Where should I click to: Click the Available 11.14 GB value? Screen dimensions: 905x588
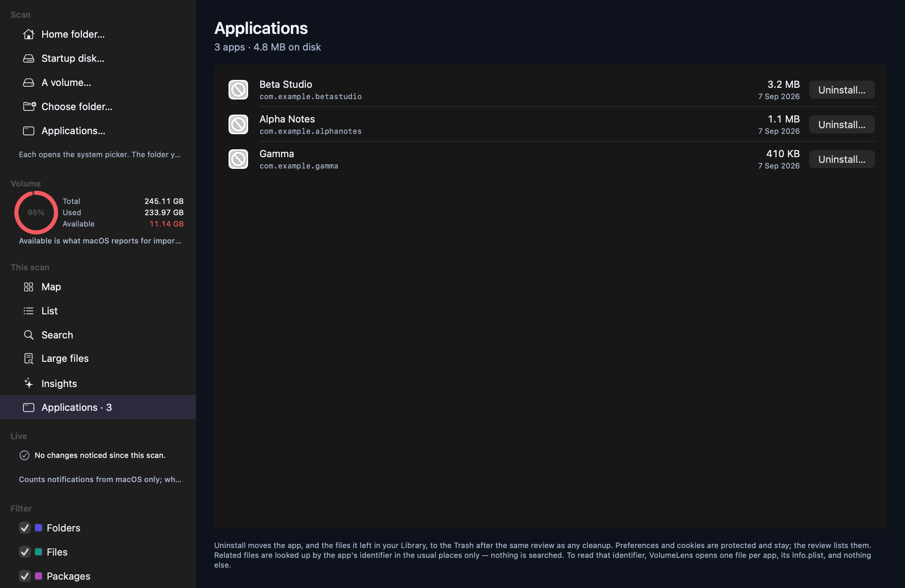click(167, 224)
